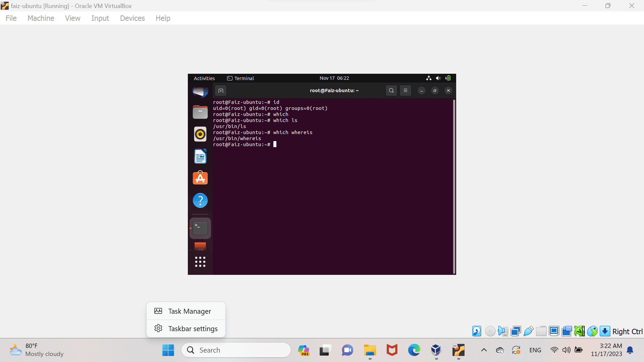Click the '/usr/bin/whereis' output line

(237, 138)
